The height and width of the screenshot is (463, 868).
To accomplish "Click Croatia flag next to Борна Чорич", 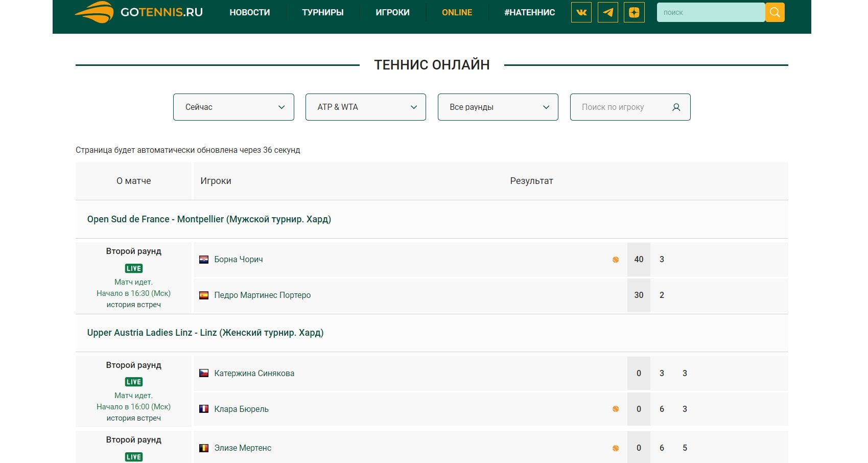I will pyautogui.click(x=204, y=260).
